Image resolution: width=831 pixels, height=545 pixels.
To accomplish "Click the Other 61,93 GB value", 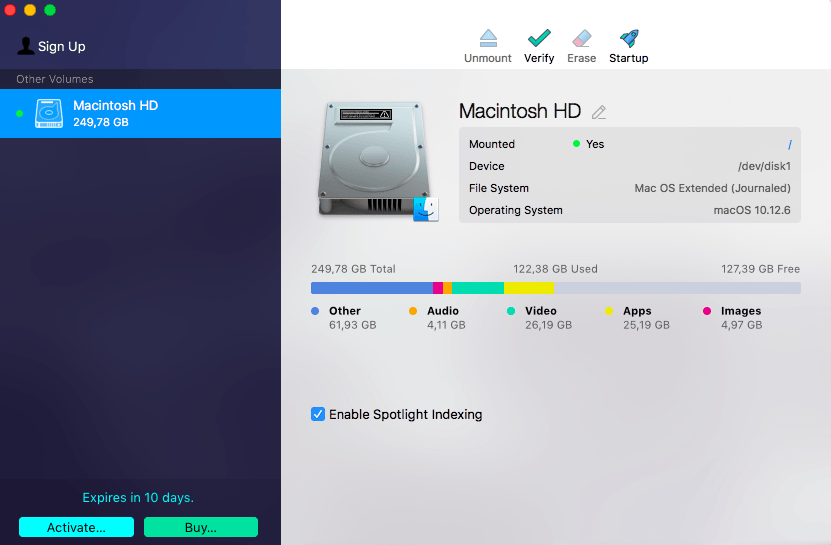I will pyautogui.click(x=352, y=325).
